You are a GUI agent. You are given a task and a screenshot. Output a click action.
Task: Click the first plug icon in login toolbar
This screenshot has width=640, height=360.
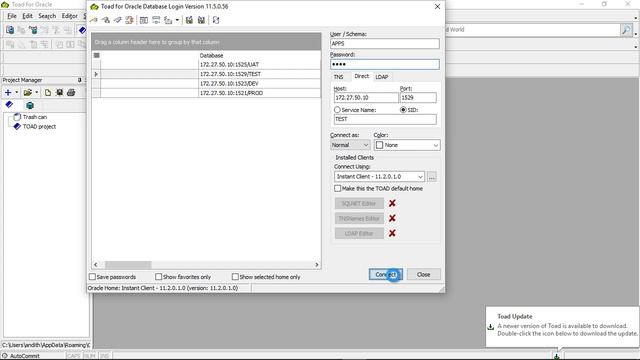(93, 20)
